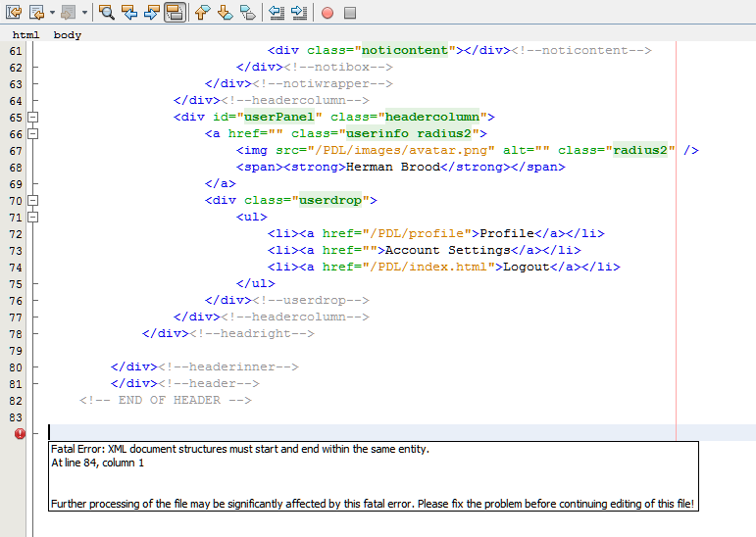Select the html breadcrumb item
Image resolution: width=756 pixels, height=537 pixels.
(x=25, y=35)
